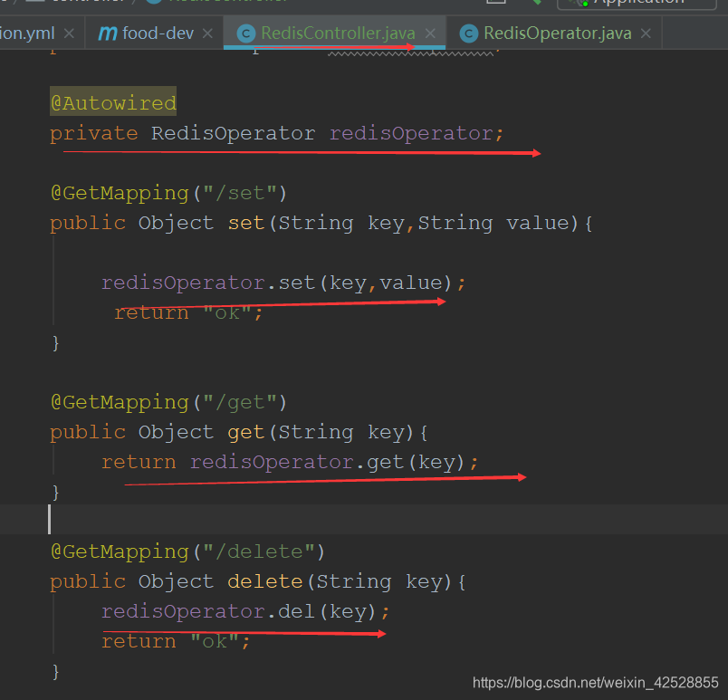
Task: Click the highlighted @Autowired annotation
Action: click(x=112, y=102)
